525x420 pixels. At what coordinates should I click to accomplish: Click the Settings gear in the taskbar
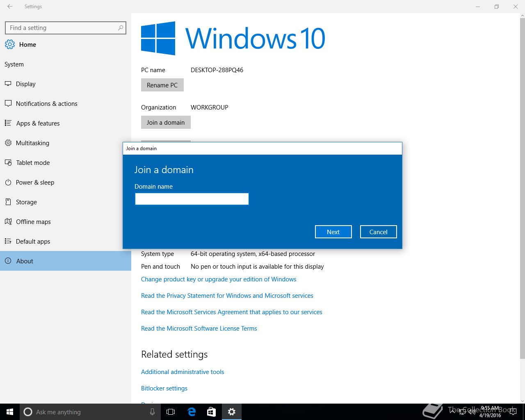232,412
